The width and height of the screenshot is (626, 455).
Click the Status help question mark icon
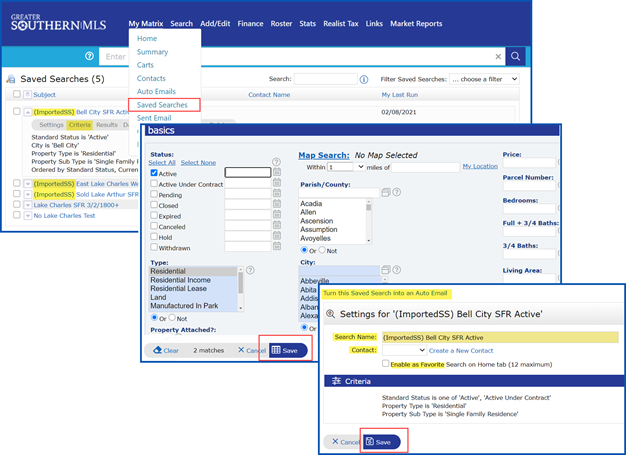pos(276,162)
